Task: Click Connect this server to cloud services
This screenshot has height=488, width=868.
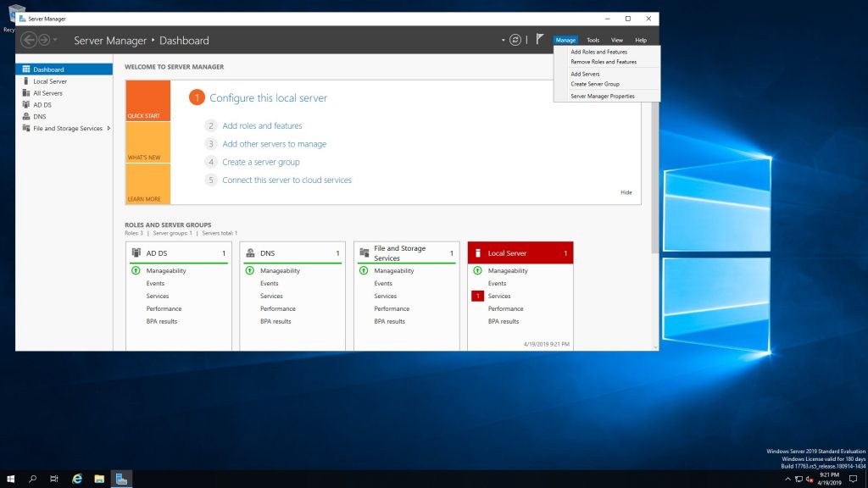Action: 287,180
